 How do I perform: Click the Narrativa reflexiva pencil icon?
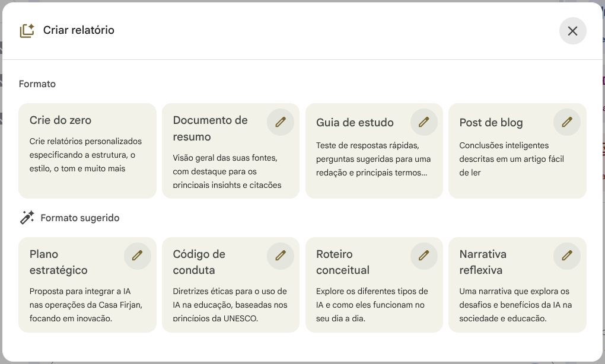567,256
